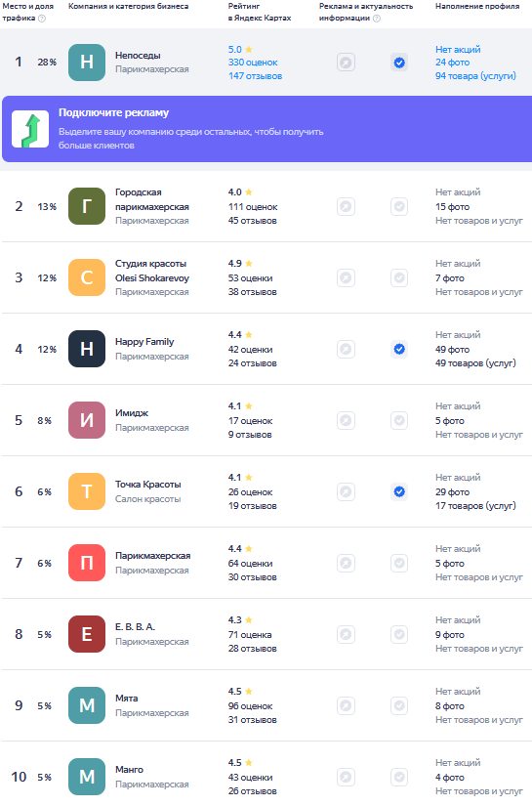Click the dark Happy Family avatar icon

point(87,349)
